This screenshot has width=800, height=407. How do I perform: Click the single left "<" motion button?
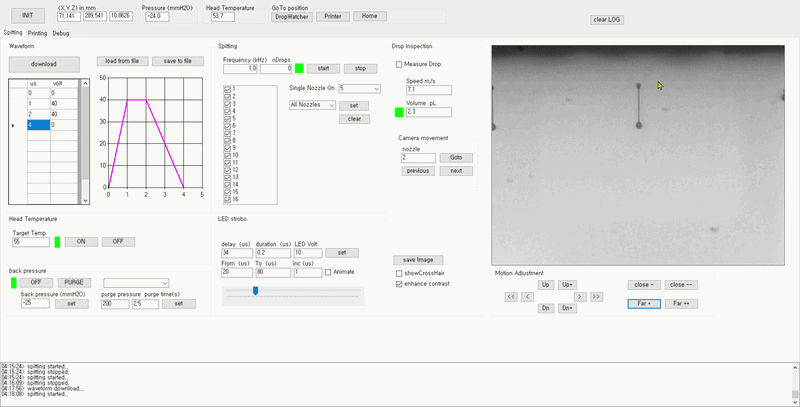tap(527, 297)
